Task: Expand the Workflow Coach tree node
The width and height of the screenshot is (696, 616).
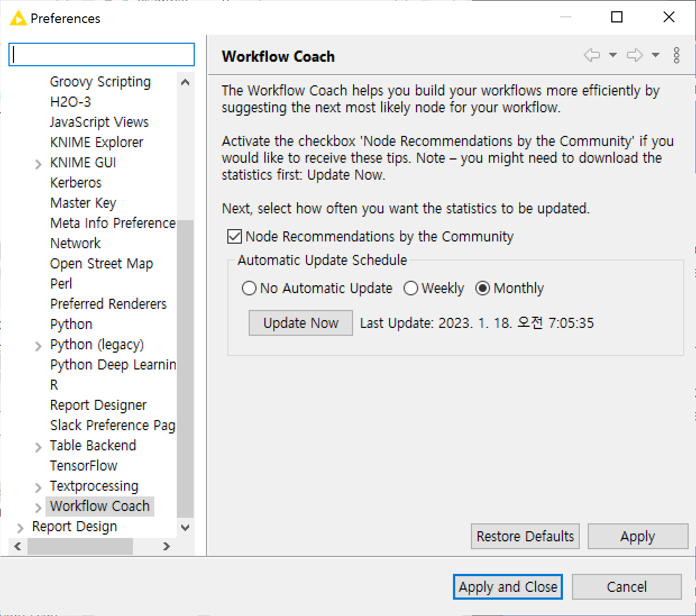Action: click(x=38, y=508)
